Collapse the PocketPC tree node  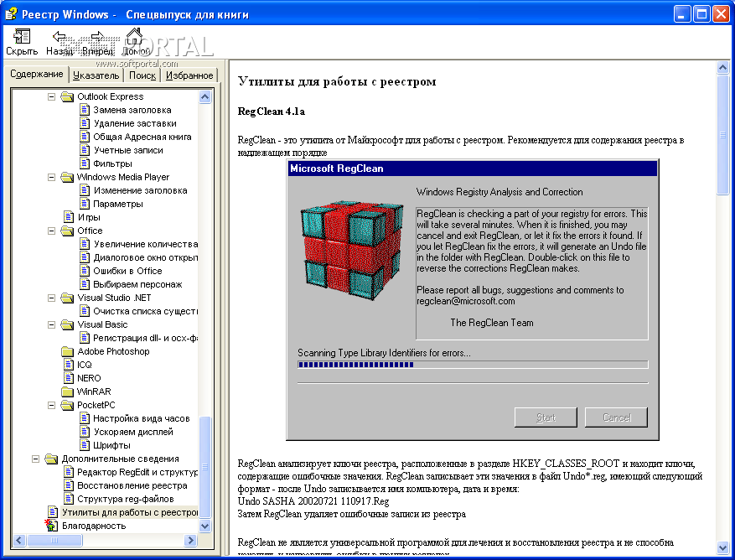52,405
